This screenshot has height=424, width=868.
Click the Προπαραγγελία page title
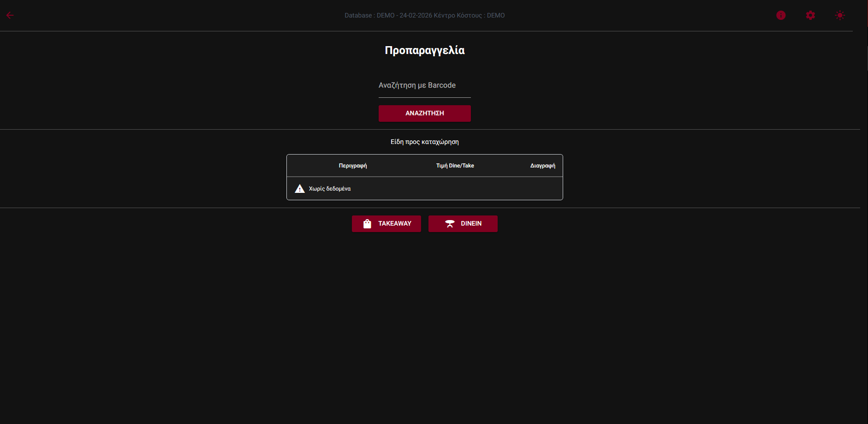[x=424, y=50]
